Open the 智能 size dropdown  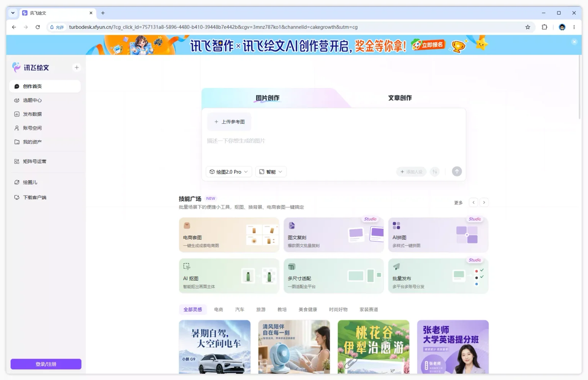click(271, 172)
